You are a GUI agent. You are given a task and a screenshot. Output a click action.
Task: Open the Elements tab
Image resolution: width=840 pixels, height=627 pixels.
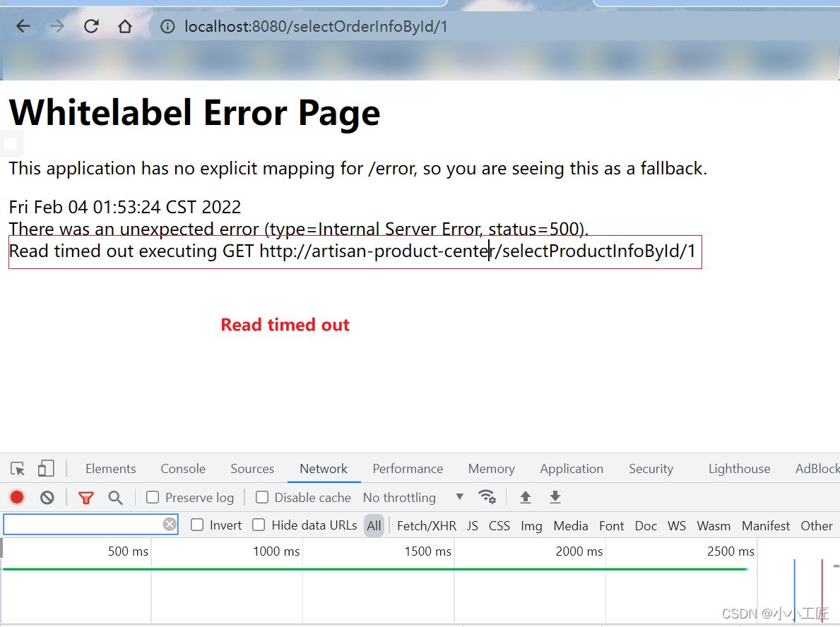[110, 469]
